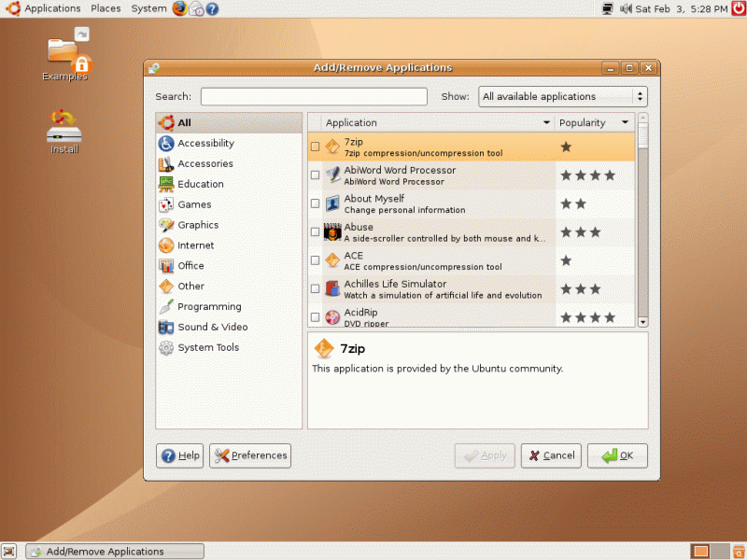This screenshot has width=747, height=560.
Task: Open the Show filter dropdown
Action: click(563, 97)
